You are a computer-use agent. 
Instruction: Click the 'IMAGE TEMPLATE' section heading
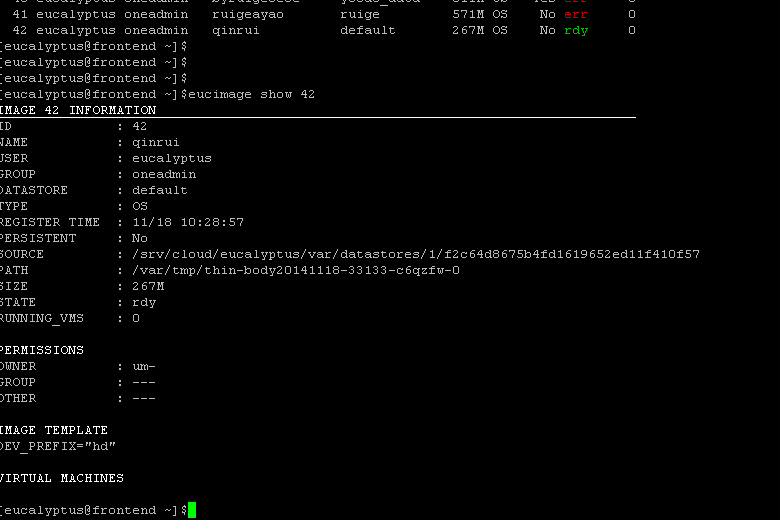(x=54, y=430)
